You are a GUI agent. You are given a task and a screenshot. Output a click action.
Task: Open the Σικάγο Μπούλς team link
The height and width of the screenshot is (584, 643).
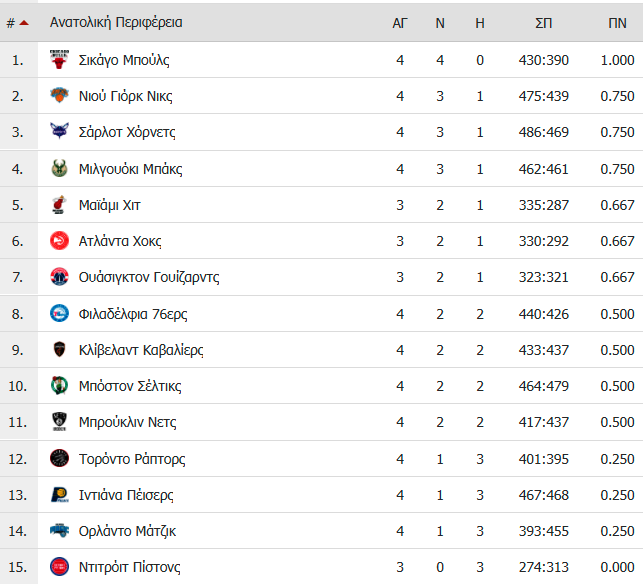tap(124, 60)
